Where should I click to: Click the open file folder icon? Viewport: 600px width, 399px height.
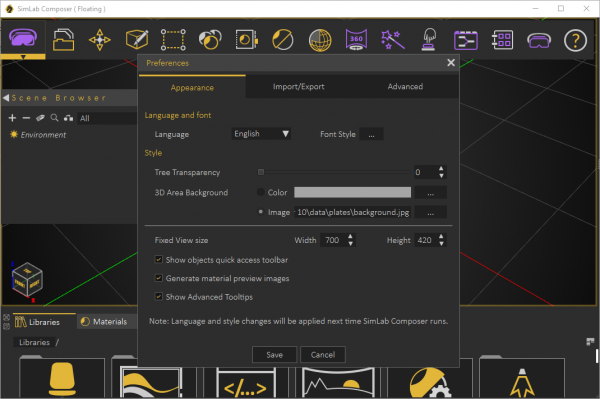tap(63, 40)
